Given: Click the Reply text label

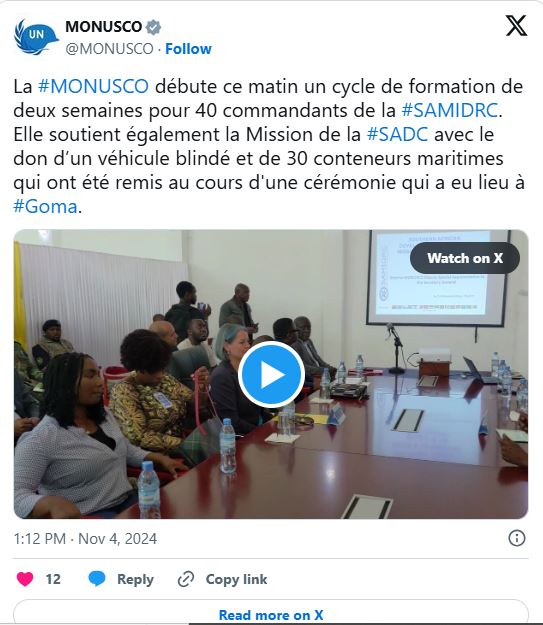Looking at the screenshot, I should click(x=135, y=579).
